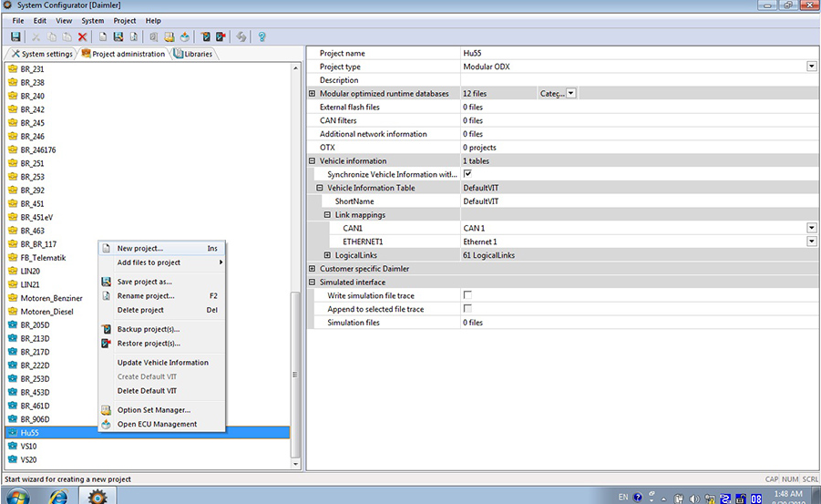Image resolution: width=821 pixels, height=504 pixels.
Task: Click the Copy toolbar icon
Action: [x=51, y=36]
